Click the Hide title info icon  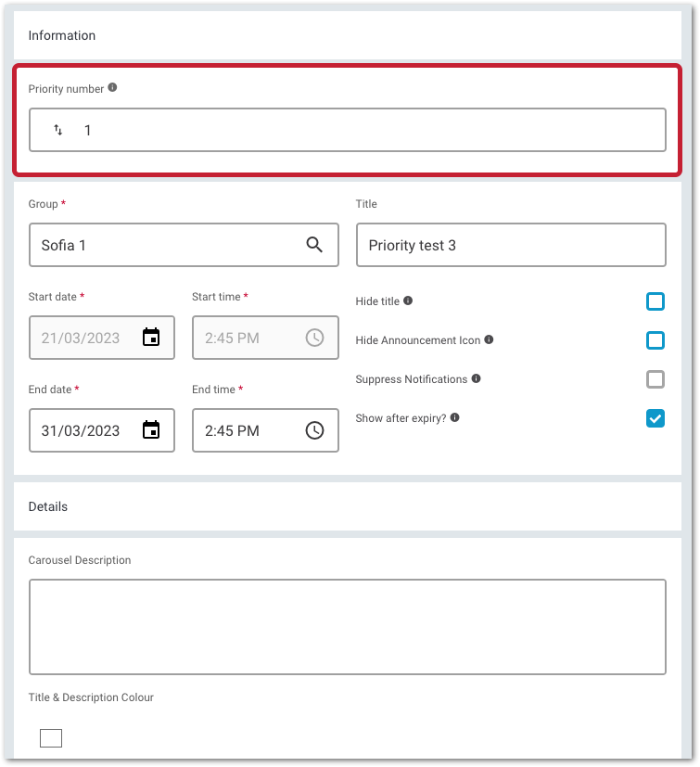(x=408, y=300)
